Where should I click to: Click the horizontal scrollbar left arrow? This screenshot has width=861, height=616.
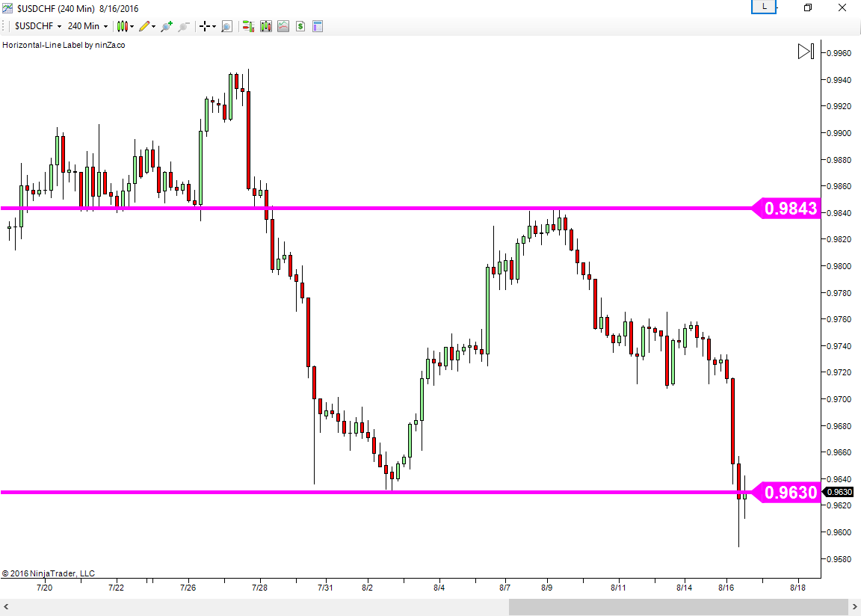pyautogui.click(x=6, y=607)
